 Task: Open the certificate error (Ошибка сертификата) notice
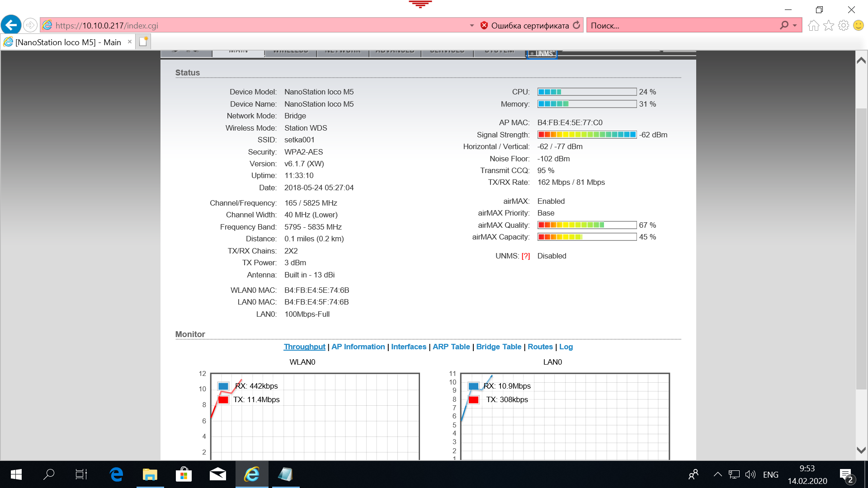524,25
